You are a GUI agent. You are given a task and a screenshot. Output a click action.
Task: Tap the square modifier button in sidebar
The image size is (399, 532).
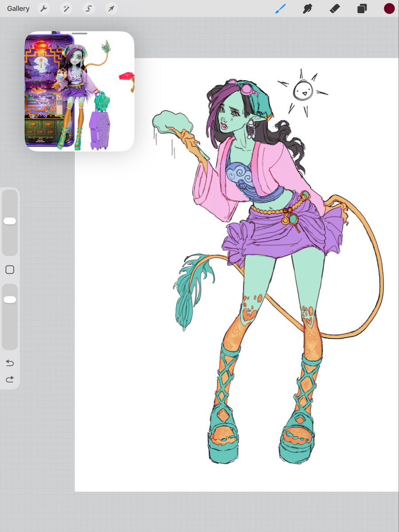(10, 270)
